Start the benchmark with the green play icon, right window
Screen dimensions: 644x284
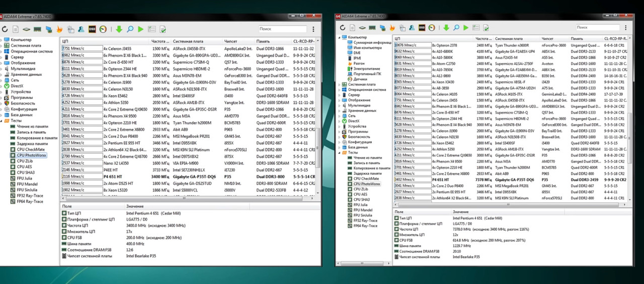pos(466,28)
